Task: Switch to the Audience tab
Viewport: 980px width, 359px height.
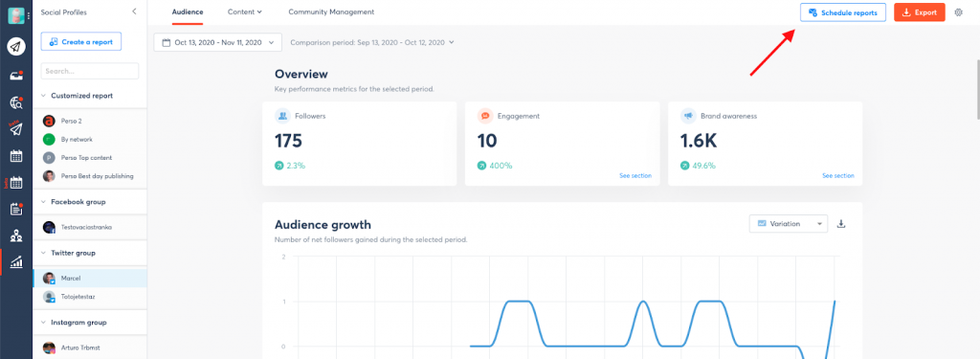Action: click(188, 11)
